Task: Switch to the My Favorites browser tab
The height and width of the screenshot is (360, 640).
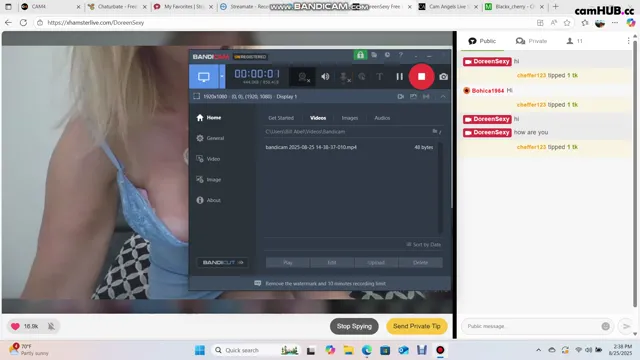Action: 183,7
